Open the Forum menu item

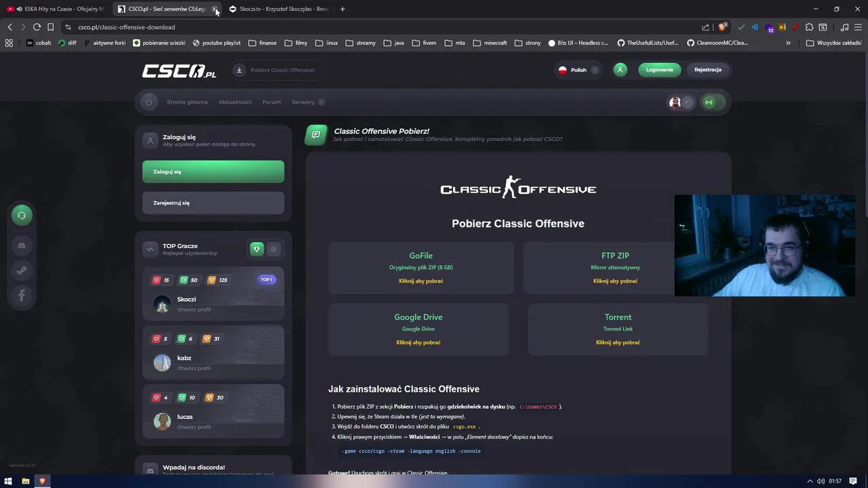[271, 102]
